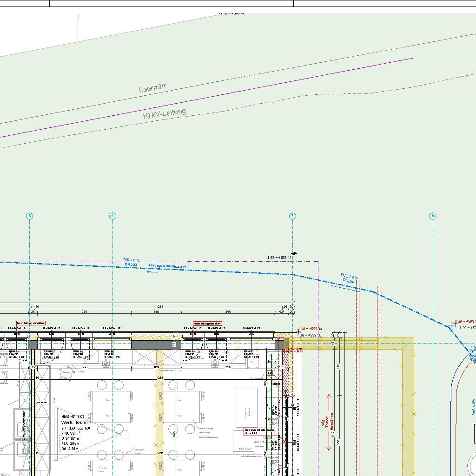Click the vertical dimension '219' beside the yellow band
This screenshot has height=476, width=476.
pos(338,366)
